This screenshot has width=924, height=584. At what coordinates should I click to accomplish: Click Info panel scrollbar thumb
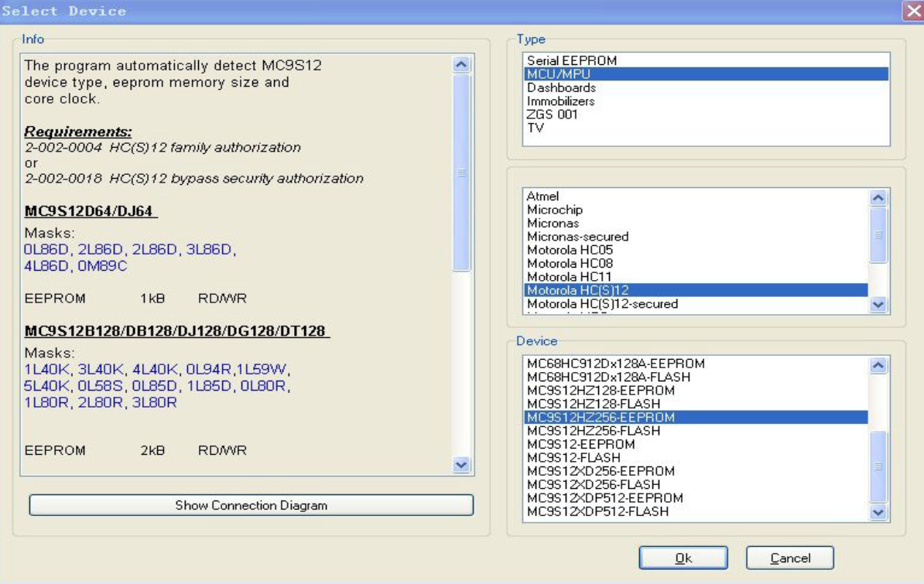pos(461,172)
